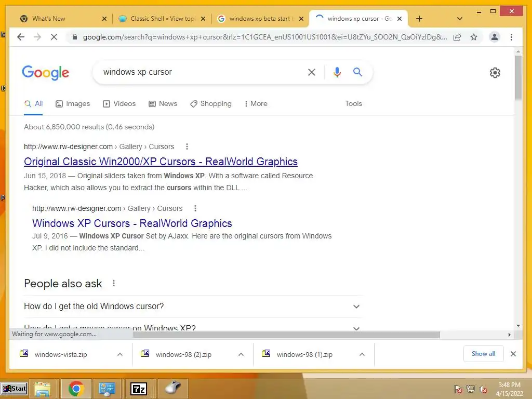Open Control Panel taskbar icon

tap(107, 389)
